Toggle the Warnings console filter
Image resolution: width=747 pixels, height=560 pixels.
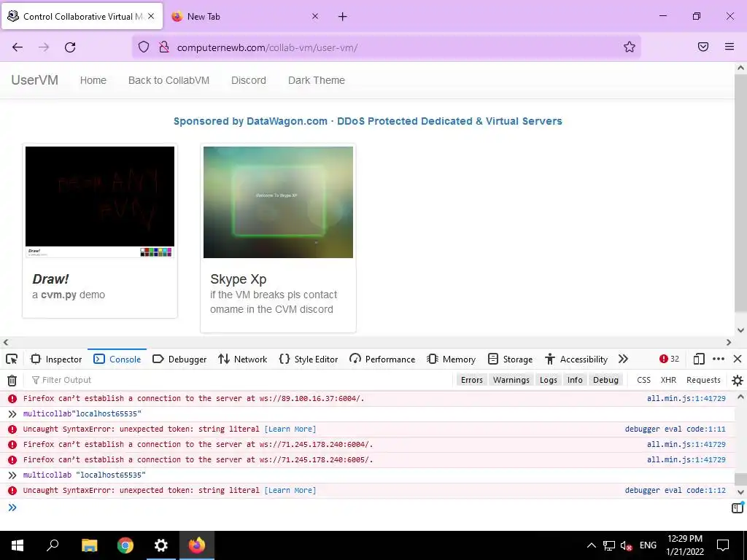511,380
